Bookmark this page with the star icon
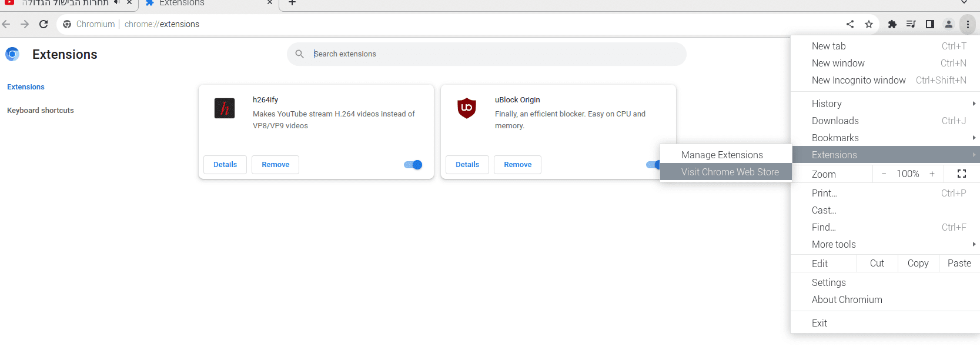Image resolution: width=980 pixels, height=363 pixels. [869, 24]
